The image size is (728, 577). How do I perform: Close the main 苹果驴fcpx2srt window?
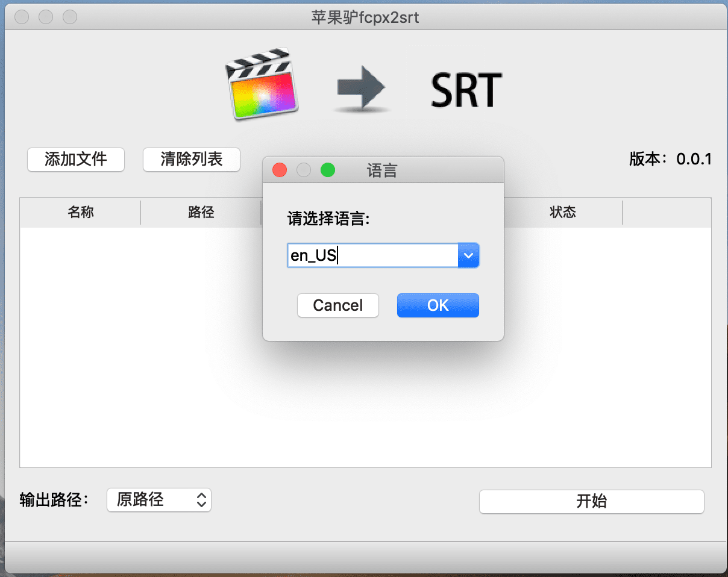tap(22, 17)
